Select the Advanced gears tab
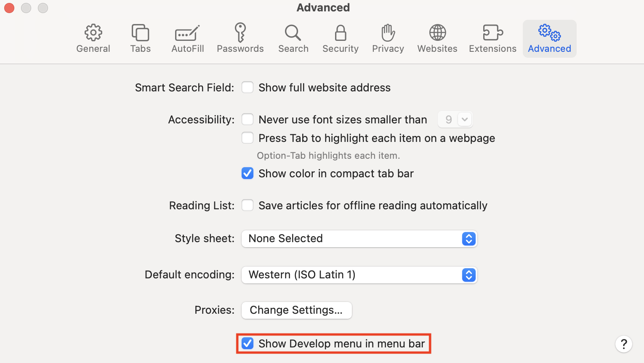 pyautogui.click(x=550, y=38)
